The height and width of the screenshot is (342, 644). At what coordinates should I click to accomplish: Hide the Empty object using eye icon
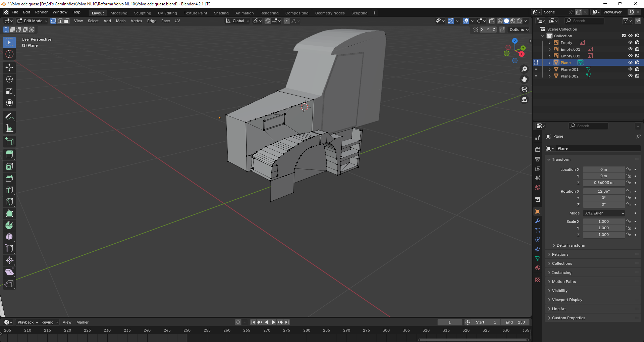pos(630,43)
